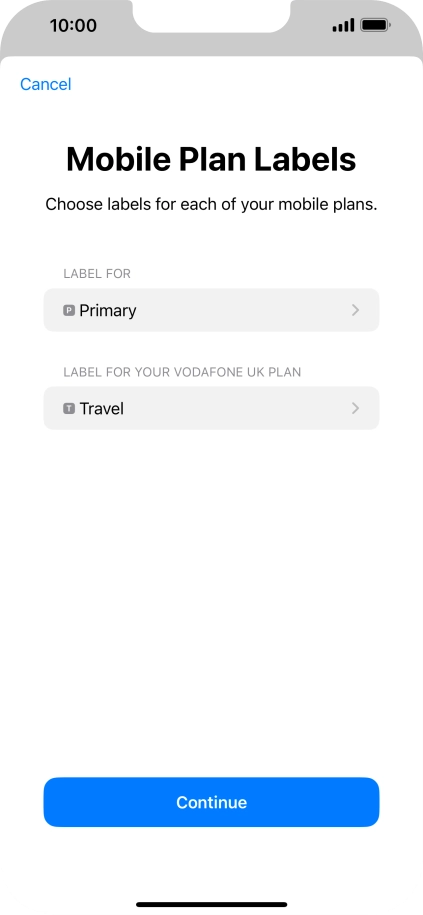
Task: Click the chevron next to Primary
Action: (x=355, y=310)
